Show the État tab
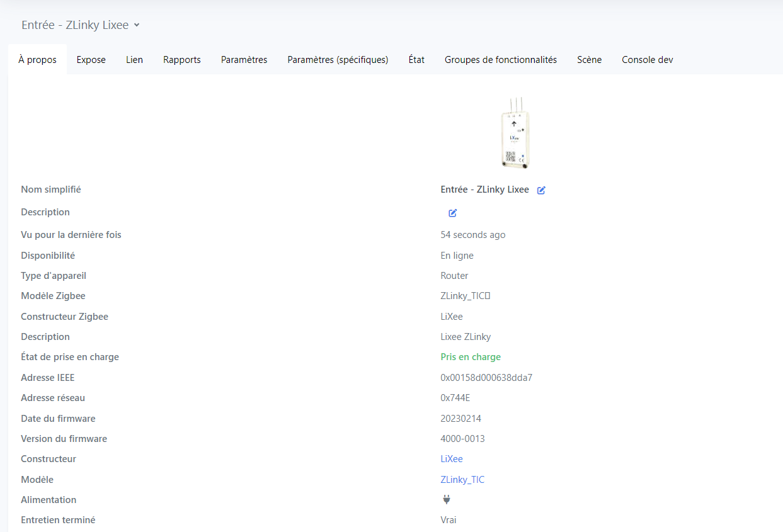 point(416,60)
